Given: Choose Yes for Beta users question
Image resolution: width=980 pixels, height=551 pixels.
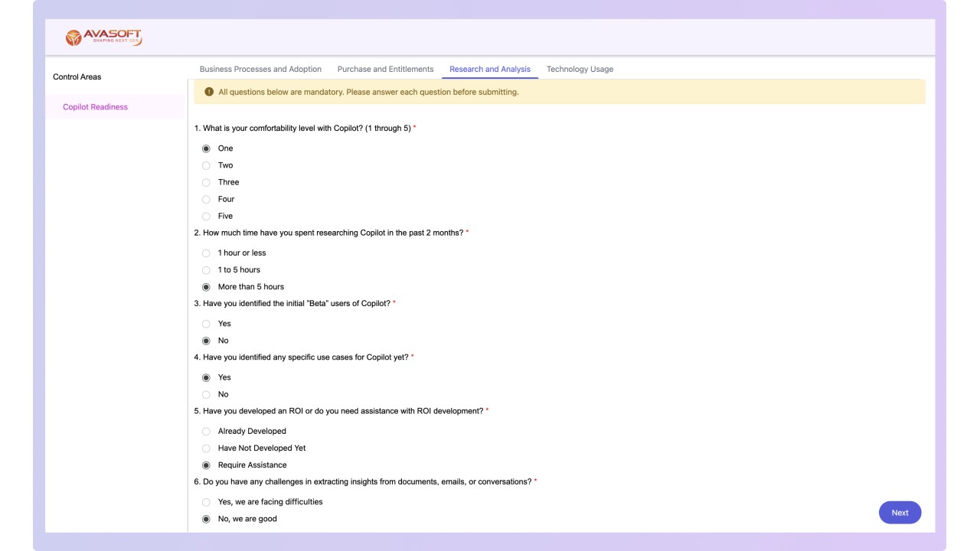Looking at the screenshot, I should 206,324.
